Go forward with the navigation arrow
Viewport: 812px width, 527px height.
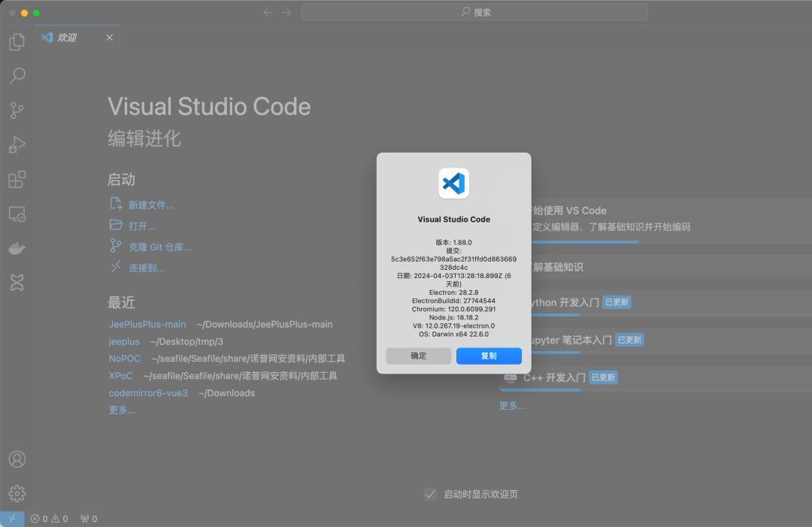[x=287, y=13]
